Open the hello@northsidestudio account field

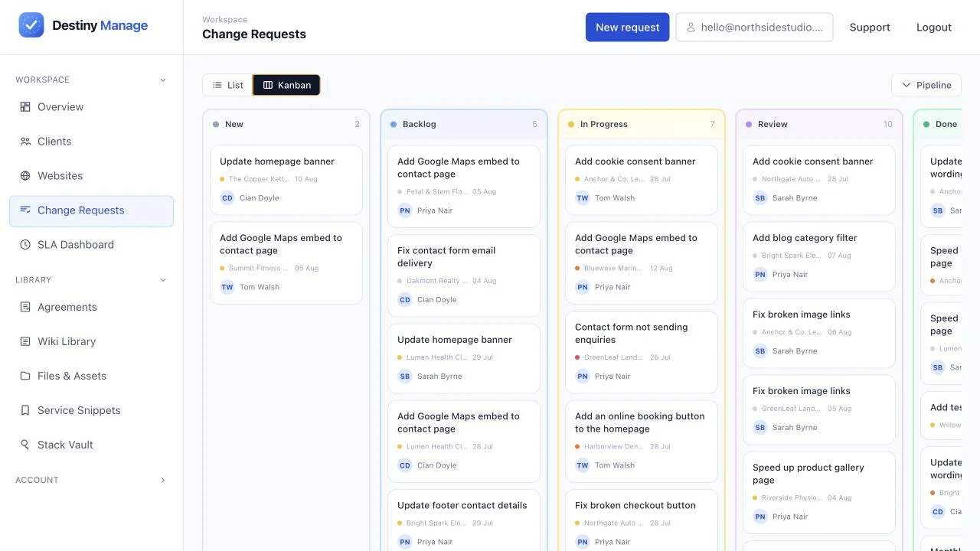[754, 27]
